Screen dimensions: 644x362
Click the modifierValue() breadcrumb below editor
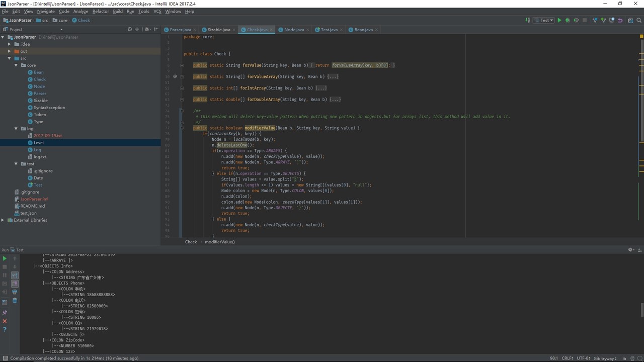tap(219, 242)
